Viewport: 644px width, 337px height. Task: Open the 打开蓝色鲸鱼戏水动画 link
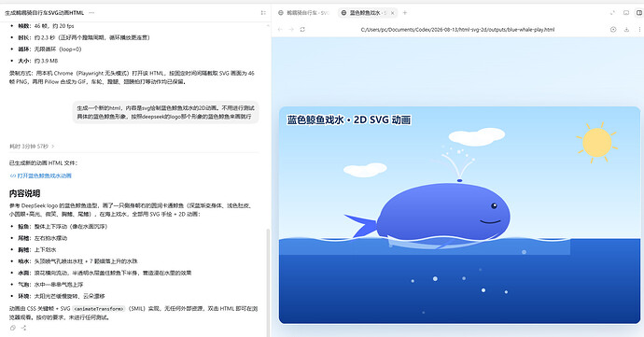click(x=41, y=176)
